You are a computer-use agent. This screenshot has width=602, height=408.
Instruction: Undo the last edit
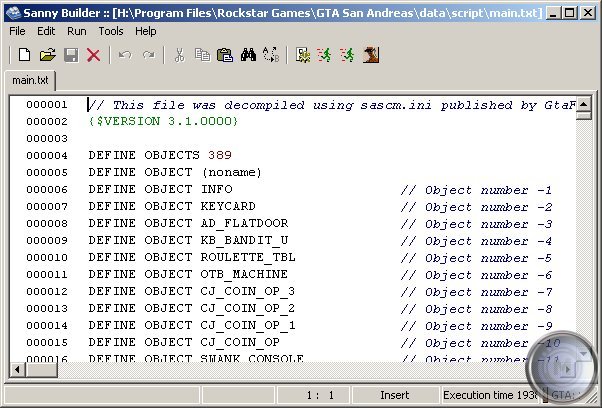coord(125,55)
